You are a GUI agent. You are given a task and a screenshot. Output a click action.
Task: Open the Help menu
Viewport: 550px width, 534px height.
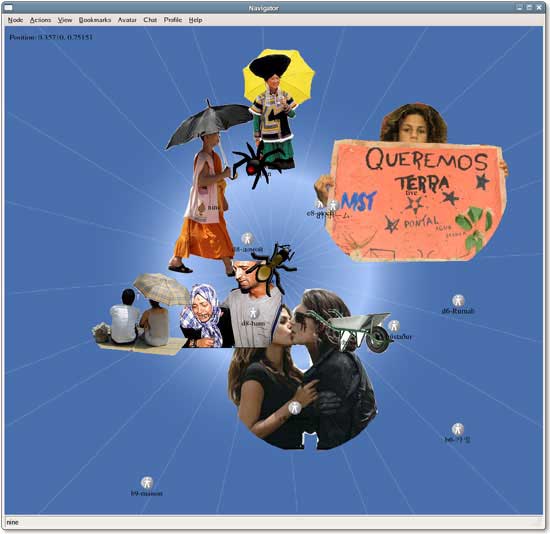(x=195, y=20)
